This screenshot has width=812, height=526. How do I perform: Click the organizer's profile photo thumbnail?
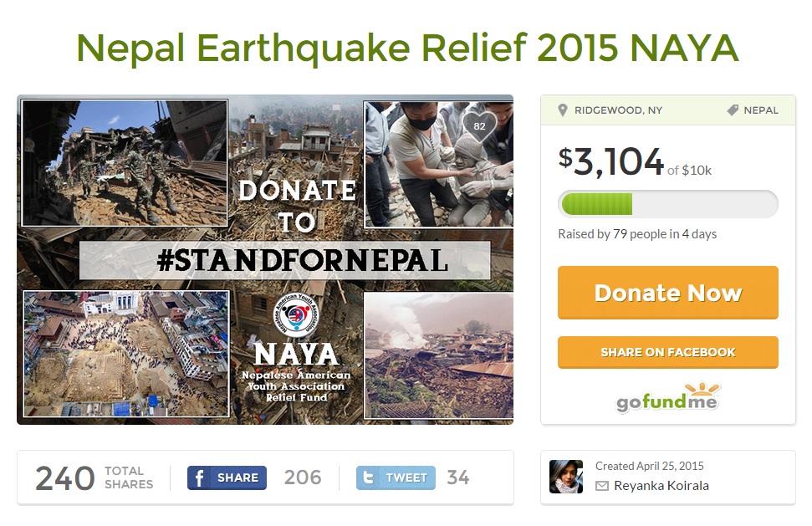coord(566,477)
